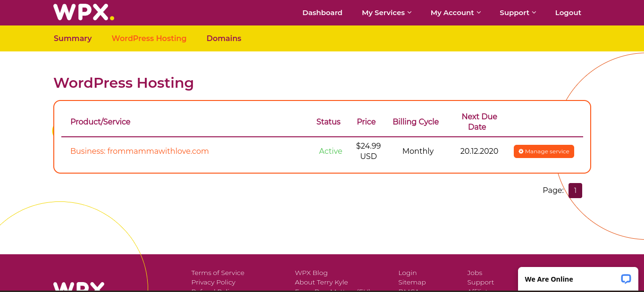
Task: Open the Jobs footer link
Action: click(475, 273)
